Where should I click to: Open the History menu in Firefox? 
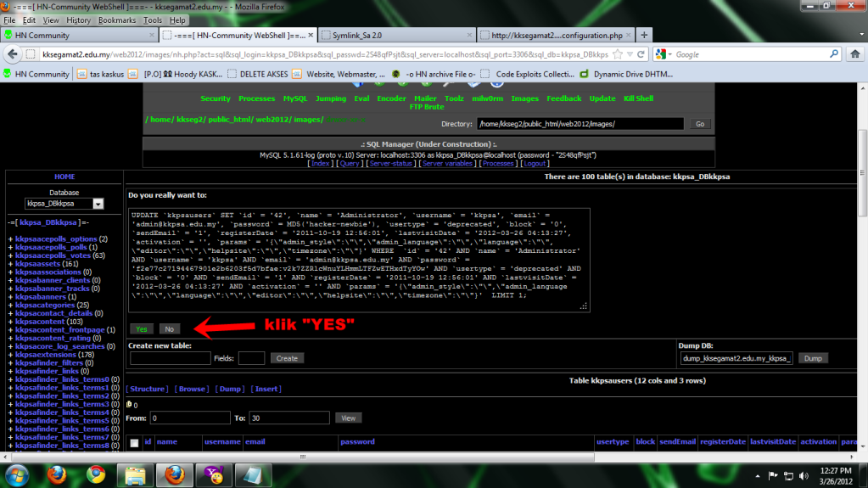78,20
